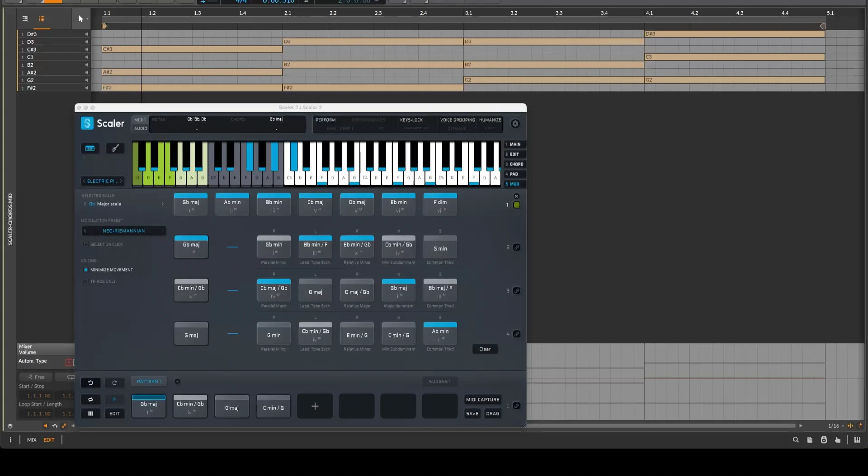The image size is (868, 476).
Task: Switch to the Main tab in Scaler
Action: point(515,145)
